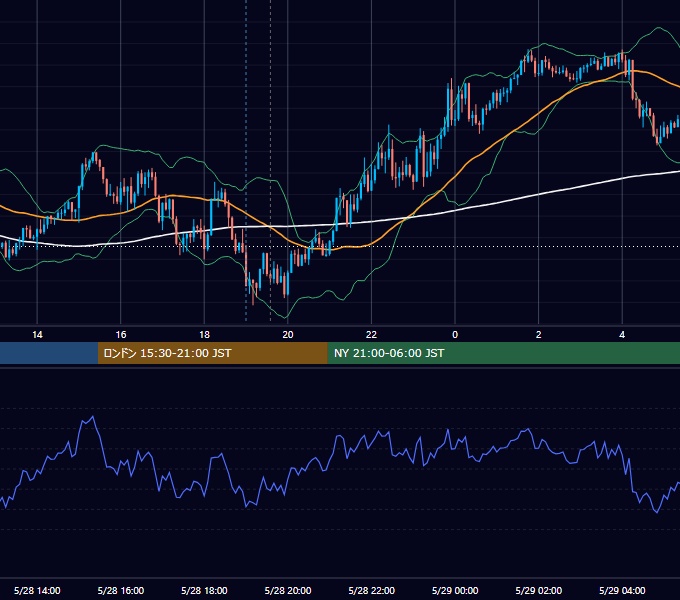Screen dimensions: 680x600
Task: Click the '5/29 02:00' date label
Action: tap(539, 590)
